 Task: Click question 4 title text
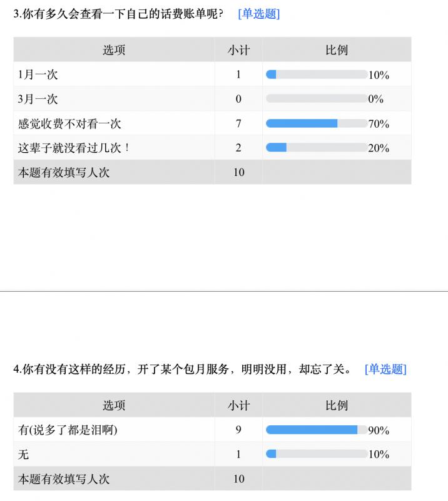coord(183,369)
